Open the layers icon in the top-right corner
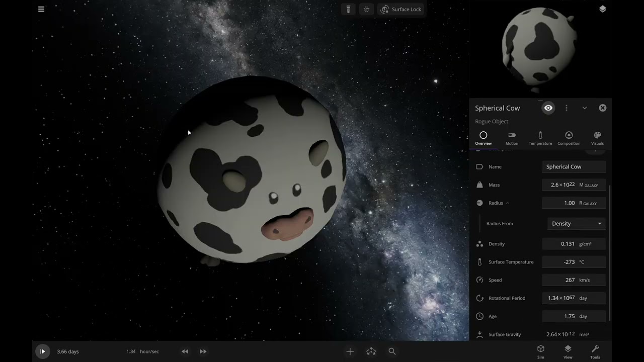Image resolution: width=644 pixels, height=362 pixels. 603,9
